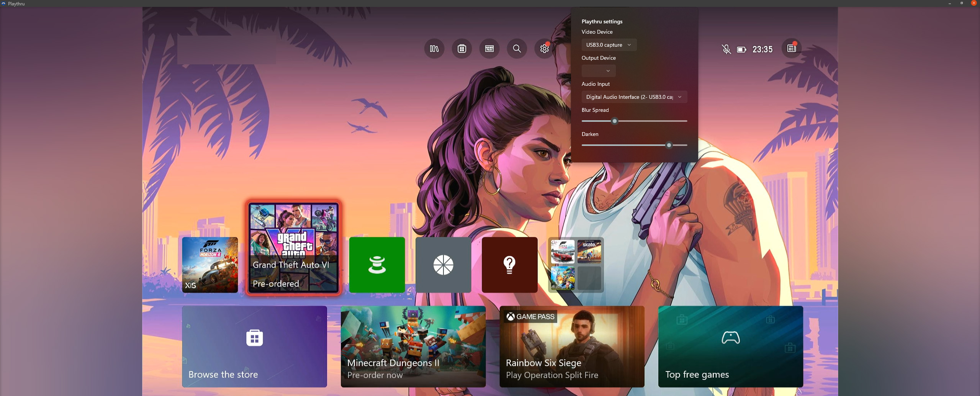Click the Playthru app icon in title bar

coord(3,3)
